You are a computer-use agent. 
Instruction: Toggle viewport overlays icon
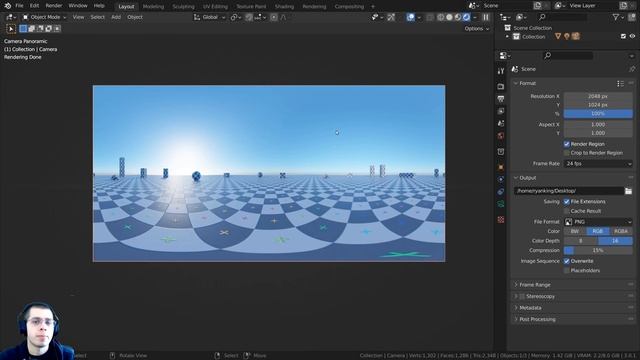click(x=411, y=17)
